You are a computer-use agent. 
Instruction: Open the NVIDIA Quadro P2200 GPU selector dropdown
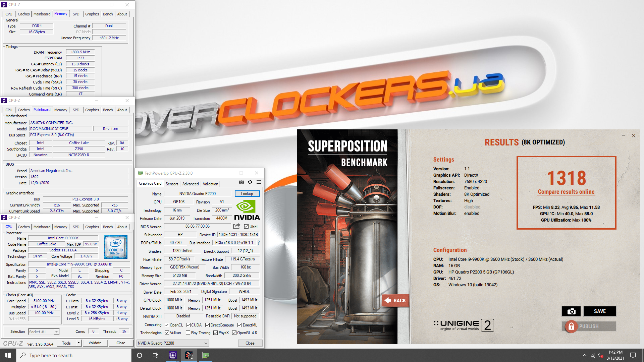click(x=172, y=343)
